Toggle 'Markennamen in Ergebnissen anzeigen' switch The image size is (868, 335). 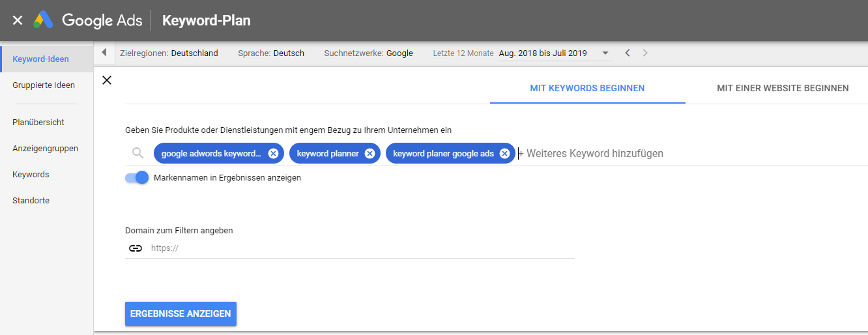tap(137, 177)
